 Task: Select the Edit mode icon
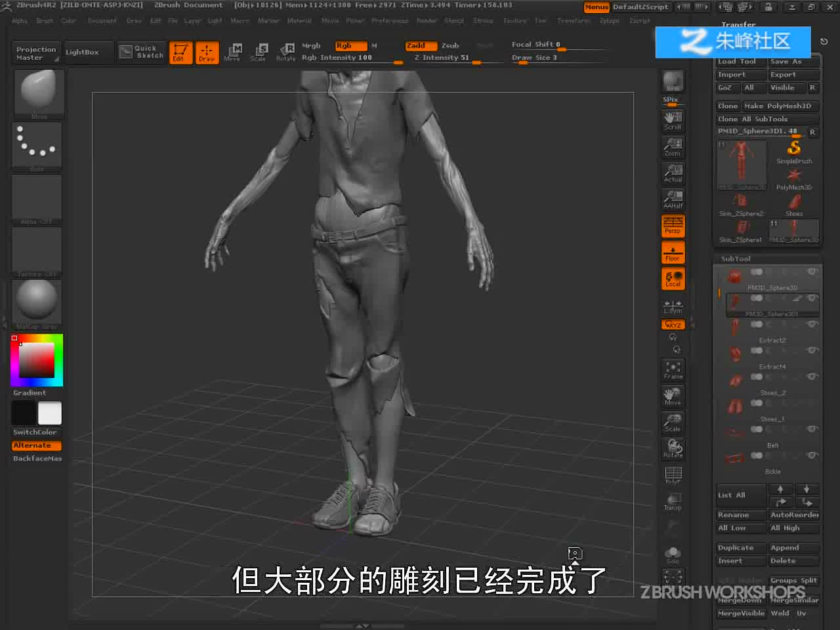pos(180,52)
